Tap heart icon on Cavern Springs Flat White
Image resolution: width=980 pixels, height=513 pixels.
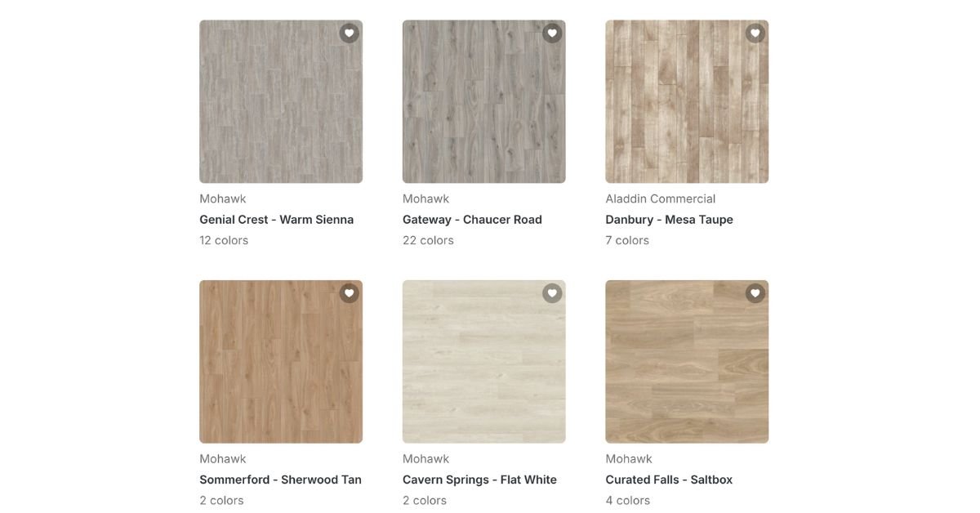click(x=552, y=293)
